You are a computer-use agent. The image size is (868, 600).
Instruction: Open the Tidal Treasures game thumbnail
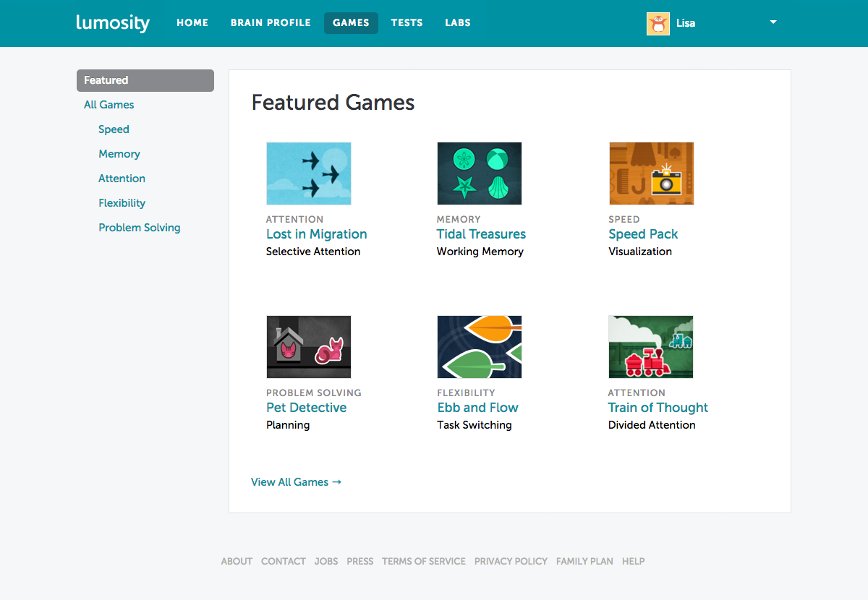[x=479, y=173]
